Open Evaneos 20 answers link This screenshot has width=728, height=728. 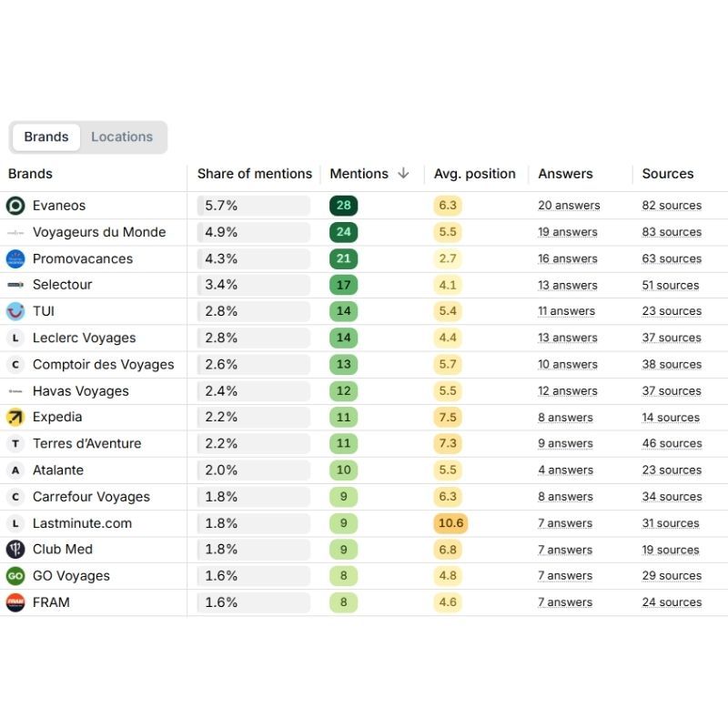coord(568,206)
